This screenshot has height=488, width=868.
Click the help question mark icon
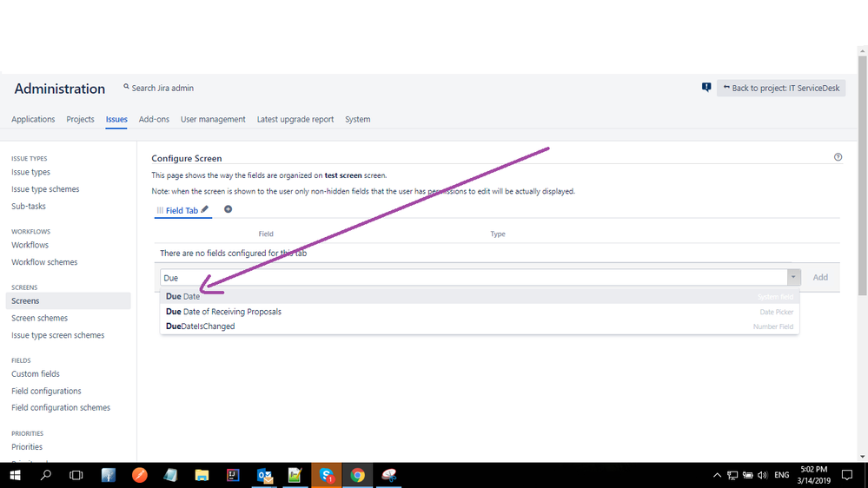[838, 157]
